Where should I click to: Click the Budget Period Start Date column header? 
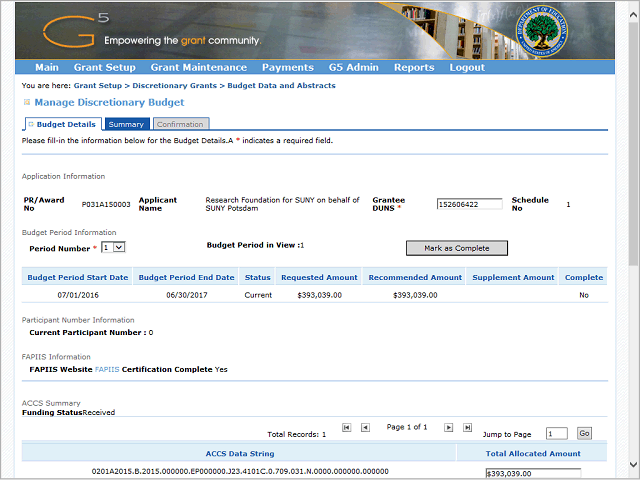pyautogui.click(x=78, y=278)
